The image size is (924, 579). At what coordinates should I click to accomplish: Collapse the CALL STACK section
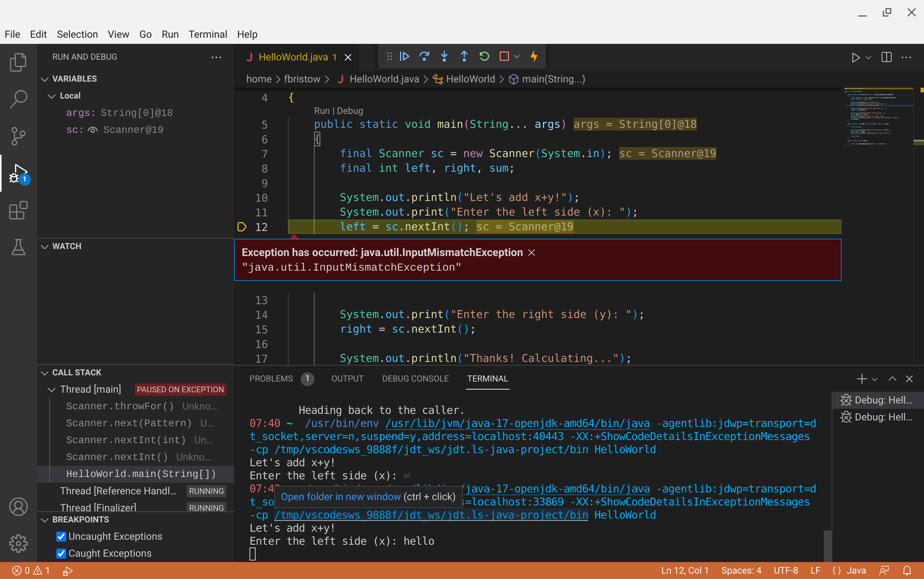[x=45, y=373]
